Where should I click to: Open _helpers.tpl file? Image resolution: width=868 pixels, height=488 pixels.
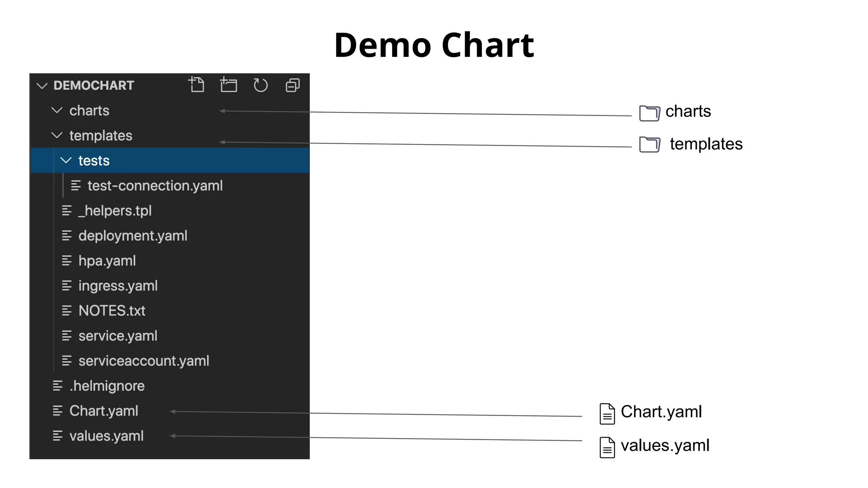[x=115, y=211]
